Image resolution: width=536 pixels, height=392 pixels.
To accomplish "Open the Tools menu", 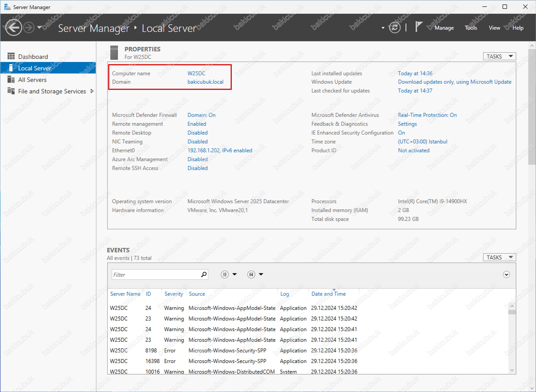I will coord(471,28).
